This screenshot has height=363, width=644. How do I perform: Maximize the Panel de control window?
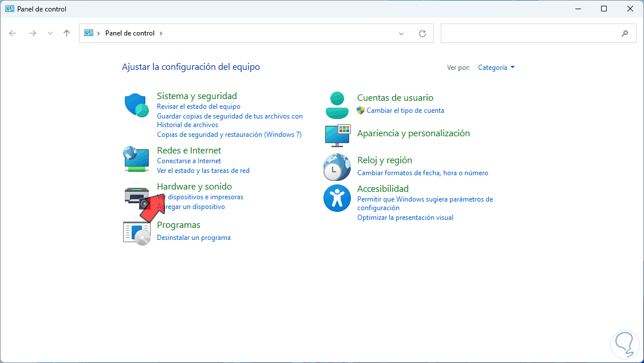click(604, 9)
